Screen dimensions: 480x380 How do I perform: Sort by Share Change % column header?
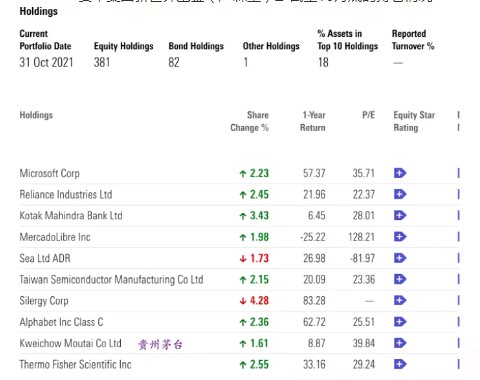point(250,121)
